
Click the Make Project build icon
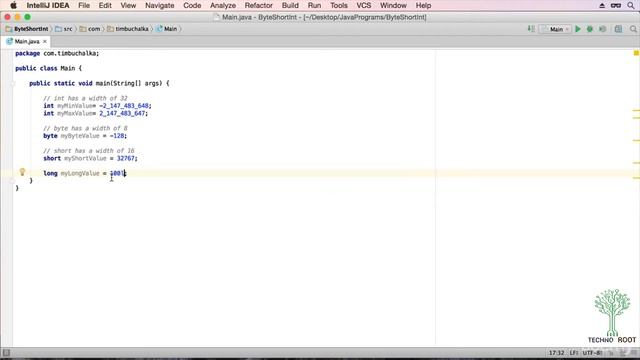[x=531, y=29]
